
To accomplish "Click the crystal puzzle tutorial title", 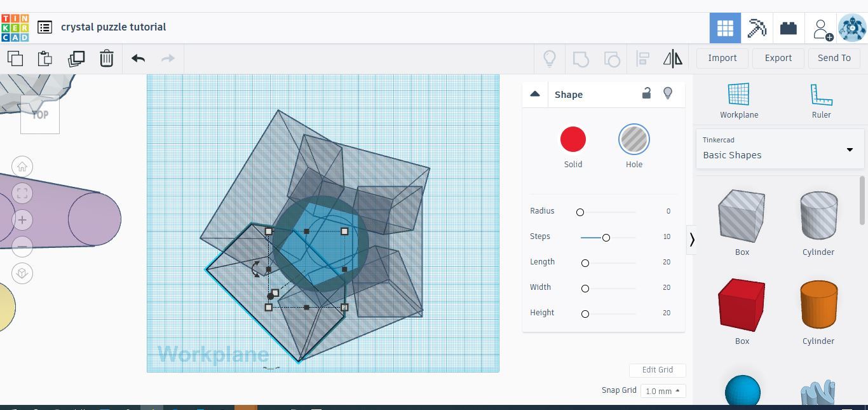I will pos(114,27).
